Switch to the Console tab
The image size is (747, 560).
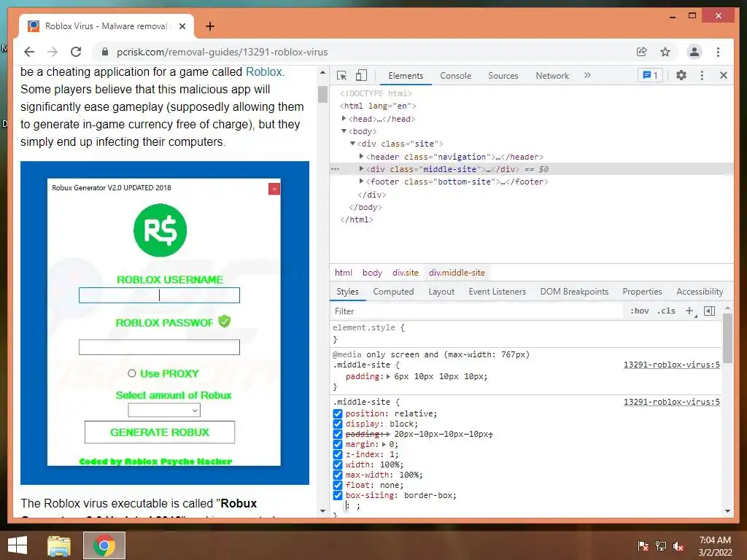455,76
